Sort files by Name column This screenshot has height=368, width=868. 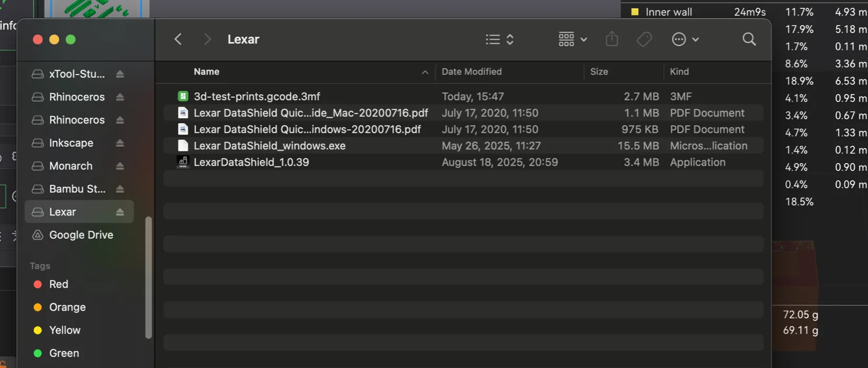click(x=206, y=71)
